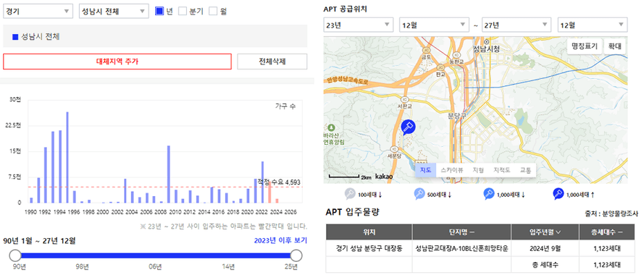Click the 성남시 전체 blue legend square
Screen dimensions: 644x275
point(15,37)
